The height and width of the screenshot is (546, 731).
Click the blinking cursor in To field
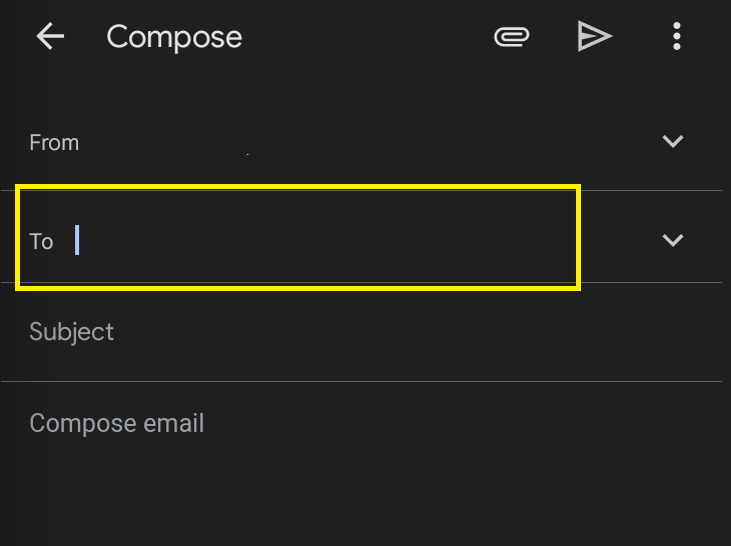point(77,240)
